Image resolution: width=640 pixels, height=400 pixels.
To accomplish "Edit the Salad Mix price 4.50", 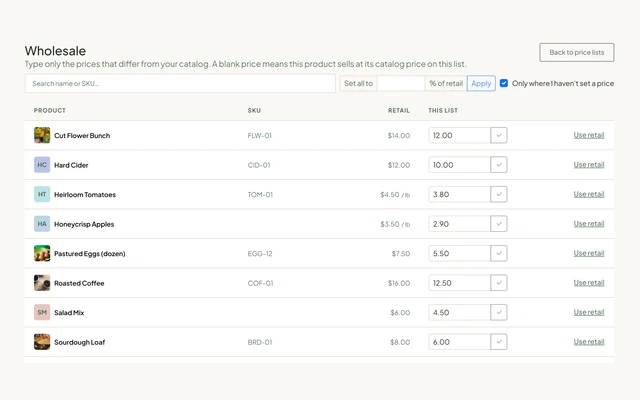I will (x=459, y=312).
